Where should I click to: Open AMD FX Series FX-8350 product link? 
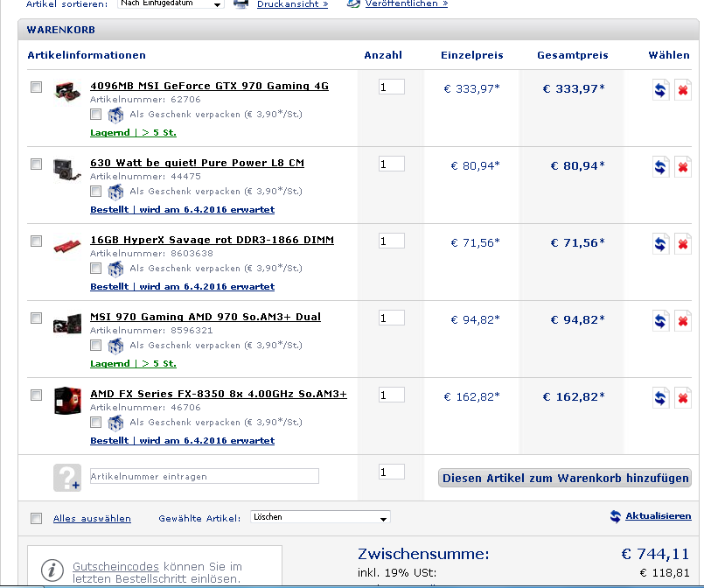pyautogui.click(x=219, y=394)
